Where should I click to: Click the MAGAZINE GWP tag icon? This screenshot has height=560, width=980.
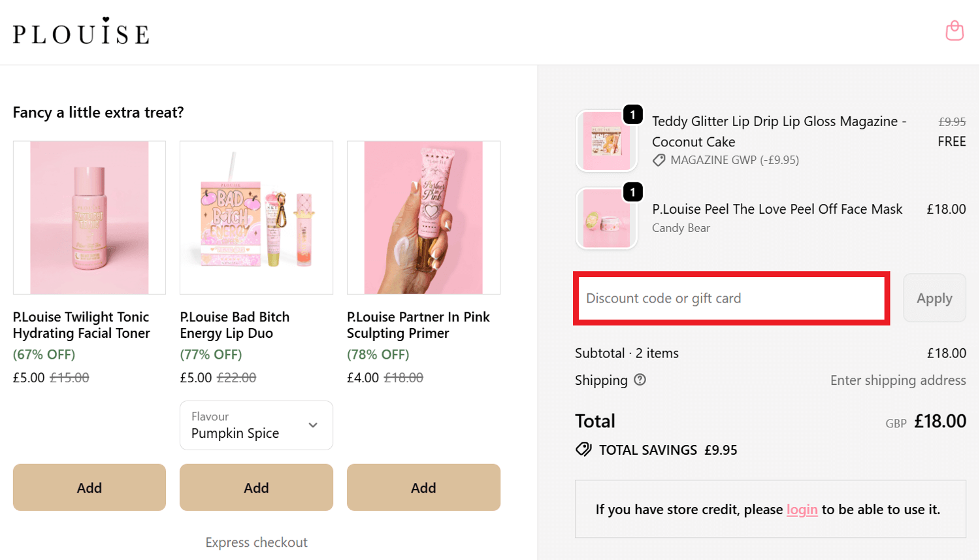[x=659, y=159]
